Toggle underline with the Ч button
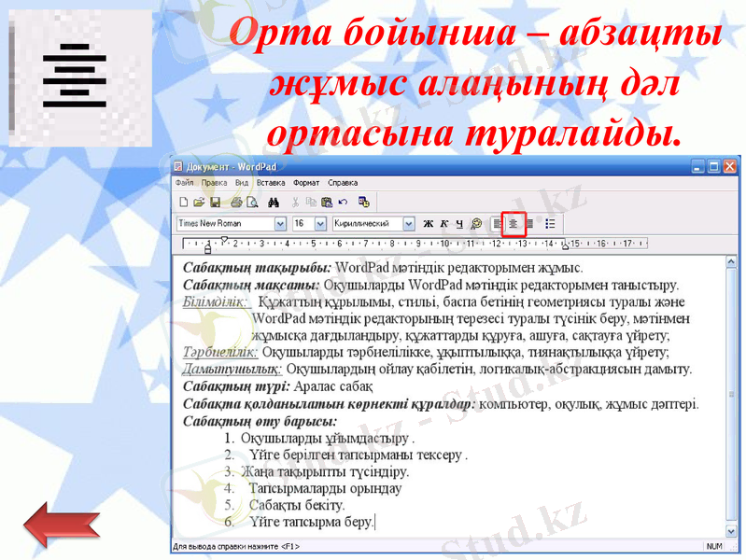 [x=459, y=223]
